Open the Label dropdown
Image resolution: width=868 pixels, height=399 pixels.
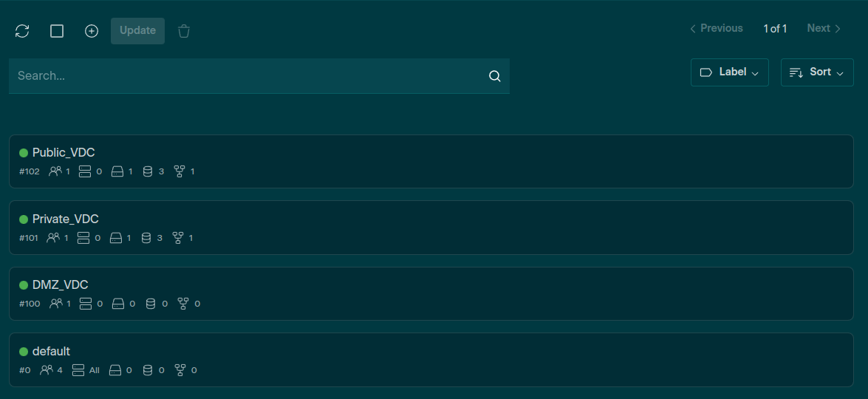click(729, 72)
